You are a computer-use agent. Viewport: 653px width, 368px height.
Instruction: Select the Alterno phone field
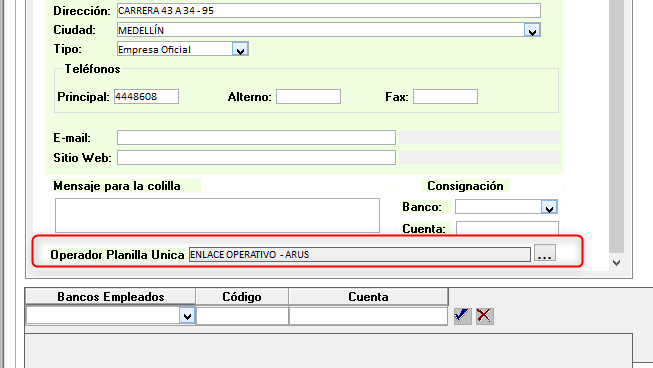coord(308,97)
